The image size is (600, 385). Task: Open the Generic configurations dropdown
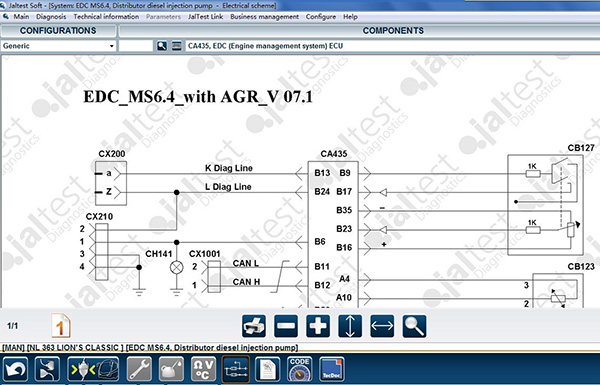[x=58, y=46]
